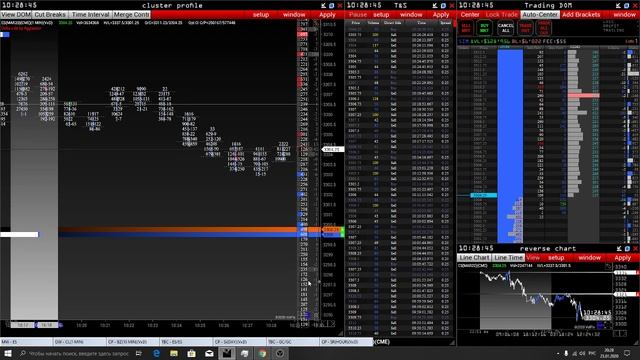640x360 pixels.
Task: Click the blue icon in cluster profile title bar
Action: click(331, 5)
